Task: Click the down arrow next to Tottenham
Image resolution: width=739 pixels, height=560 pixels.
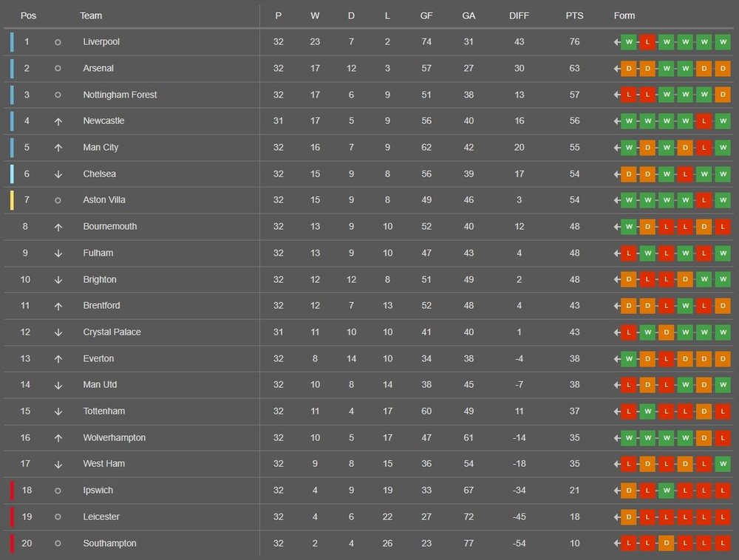Action: point(58,412)
